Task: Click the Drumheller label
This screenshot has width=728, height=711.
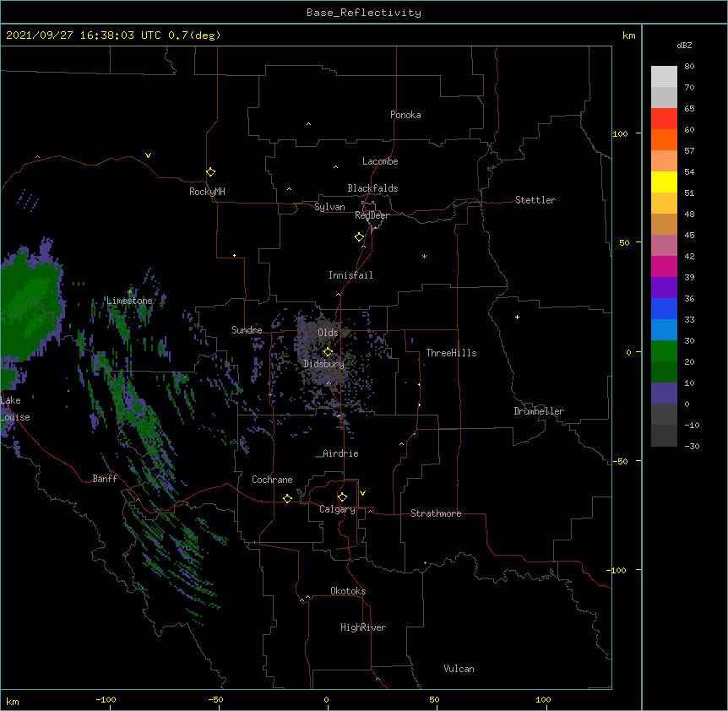Action: [x=539, y=411]
